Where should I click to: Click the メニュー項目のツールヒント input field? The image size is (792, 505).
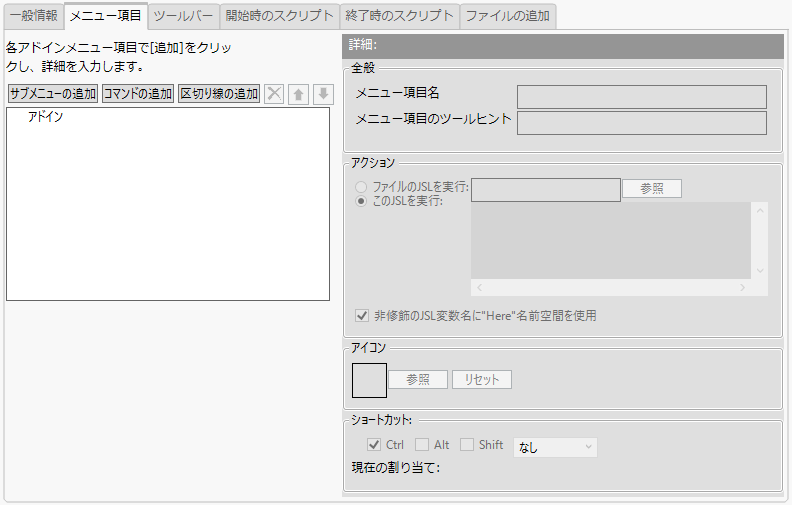click(641, 123)
